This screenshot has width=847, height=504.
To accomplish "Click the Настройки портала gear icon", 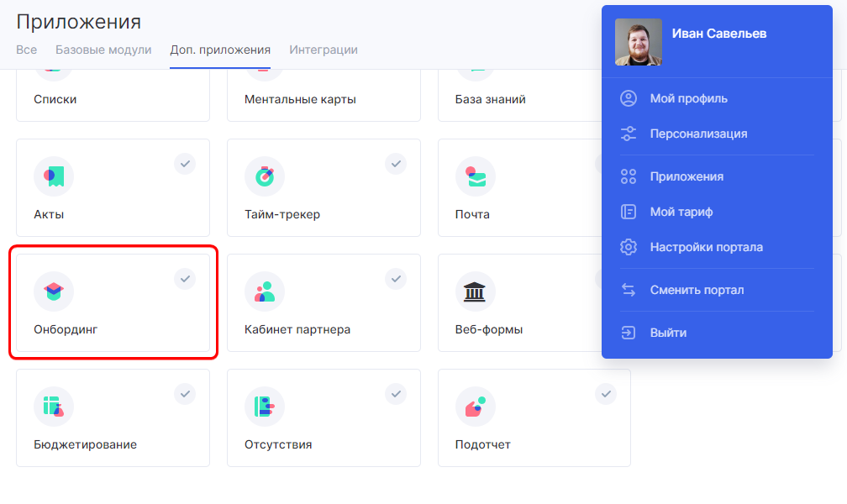I will [629, 247].
